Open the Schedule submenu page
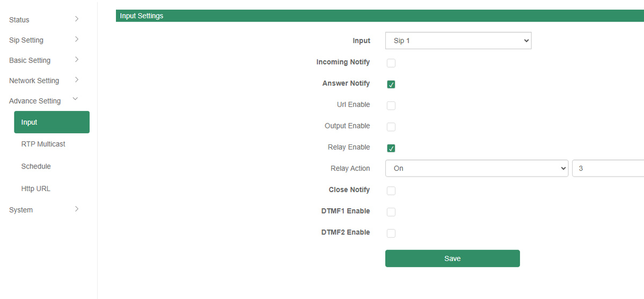 point(36,166)
